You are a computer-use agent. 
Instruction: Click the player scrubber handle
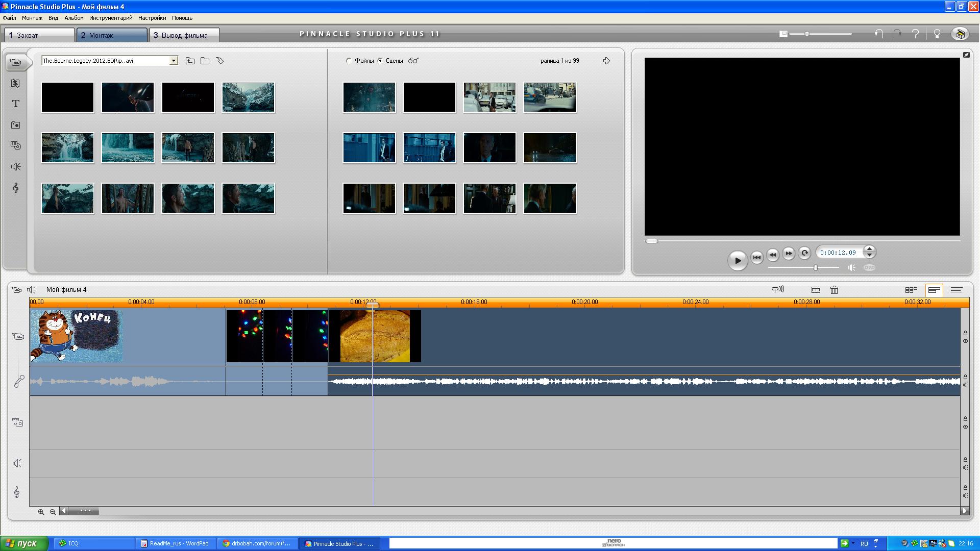click(x=651, y=241)
